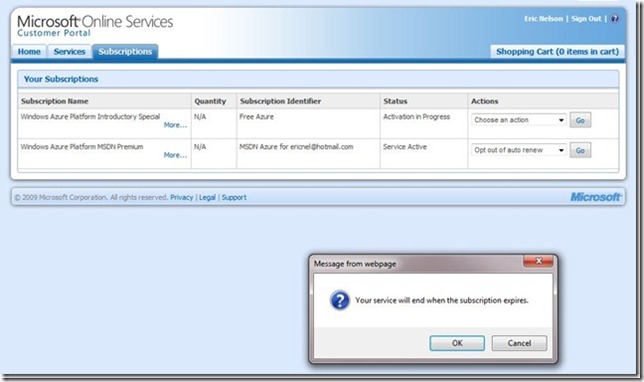
Task: Click N/A quantity in Introductory Special row
Action: pyautogui.click(x=200, y=117)
